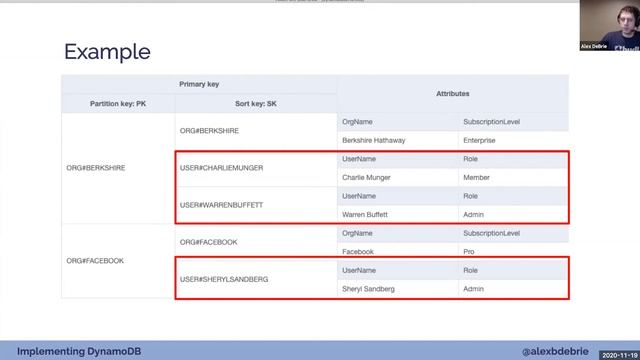The width and height of the screenshot is (640, 360).
Task: Click the 'Sort key: SK' header
Action: [x=256, y=104]
